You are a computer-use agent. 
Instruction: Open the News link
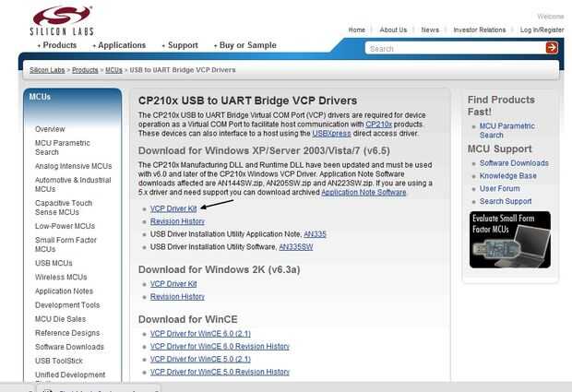[x=430, y=30]
